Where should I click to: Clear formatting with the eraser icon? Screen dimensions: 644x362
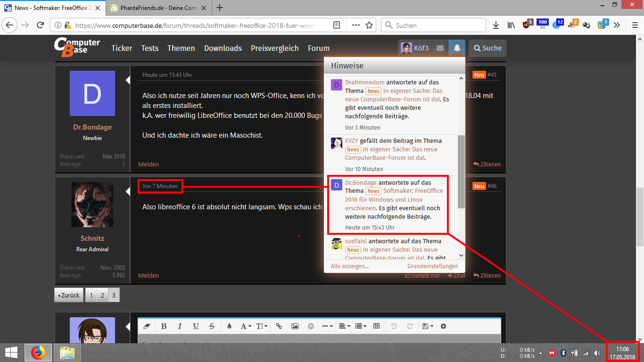click(146, 326)
